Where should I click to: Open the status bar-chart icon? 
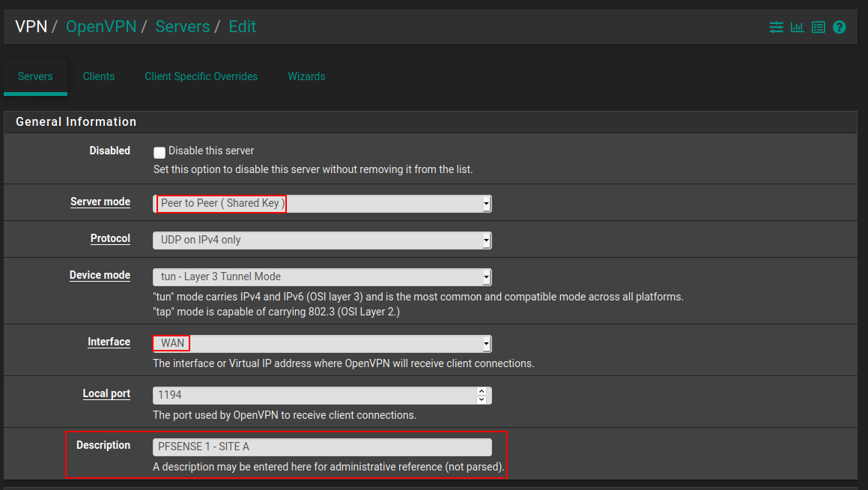point(797,27)
